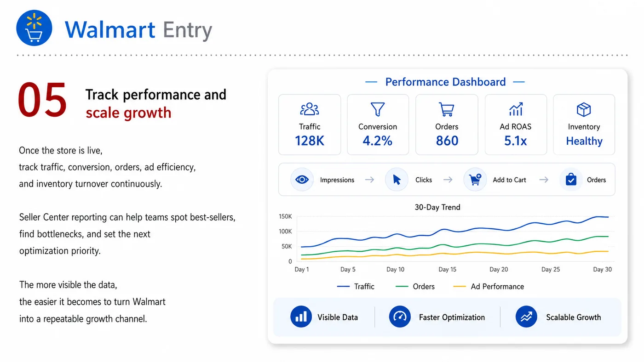Click the Walmart spark shopping cart logo
The width and height of the screenshot is (644, 362).
point(34,28)
